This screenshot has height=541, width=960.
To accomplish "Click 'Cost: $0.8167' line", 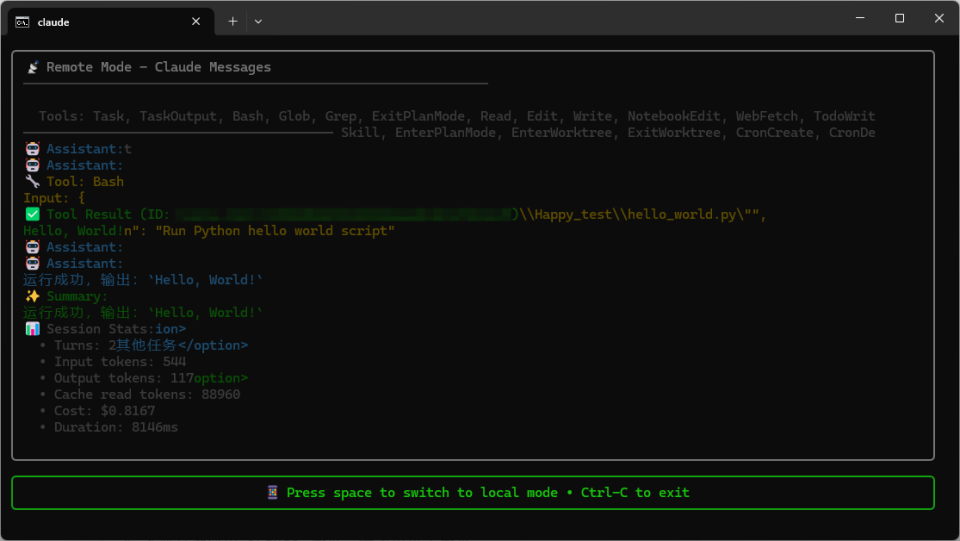I will click(105, 411).
